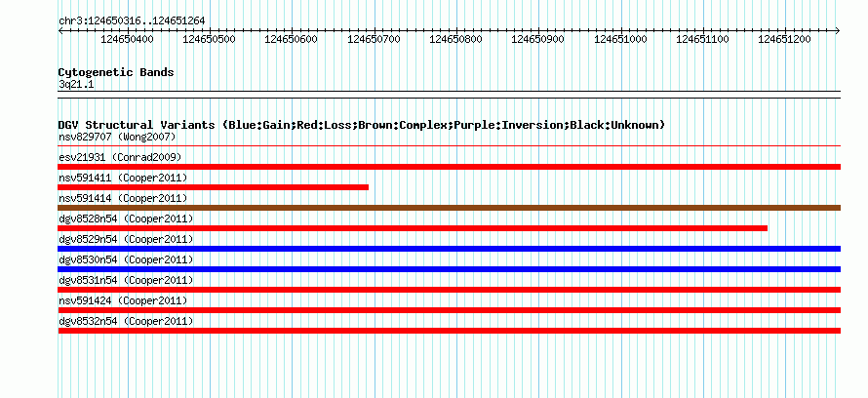Click the ruler's left arrowhead
868x398 pixels.
point(60,30)
